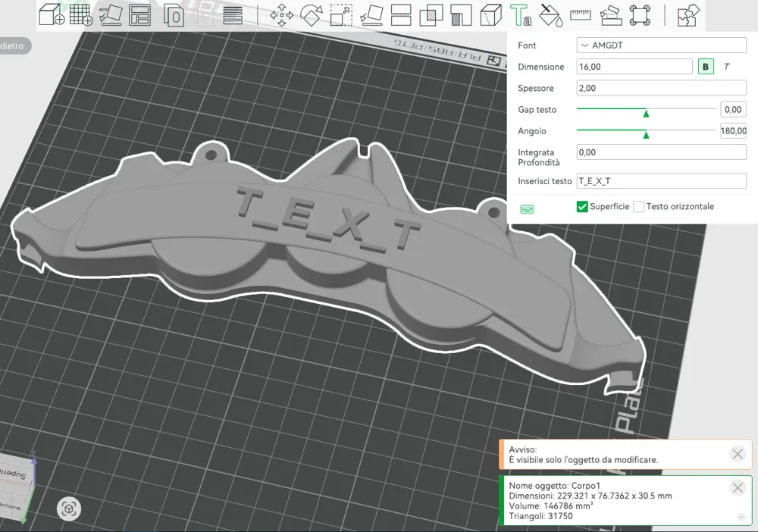Viewport: 758px width, 532px height.
Task: Select the Rotate tool
Action: coord(312,15)
